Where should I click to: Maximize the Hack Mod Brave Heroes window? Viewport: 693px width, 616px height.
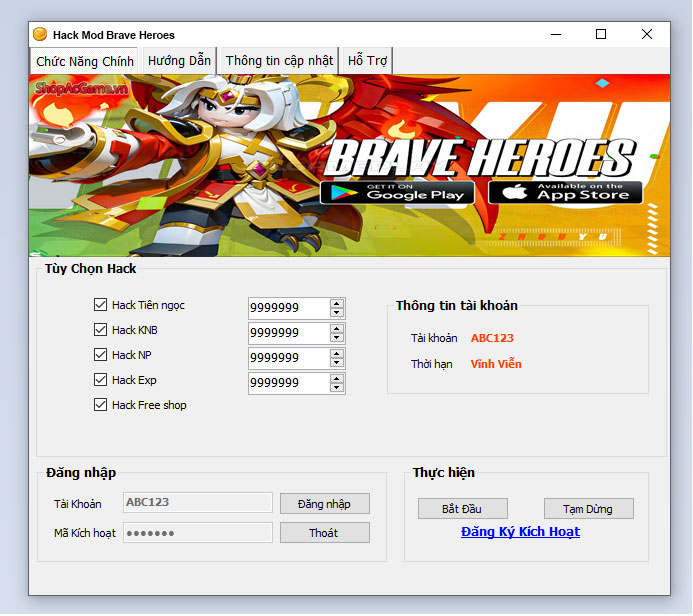(601, 34)
